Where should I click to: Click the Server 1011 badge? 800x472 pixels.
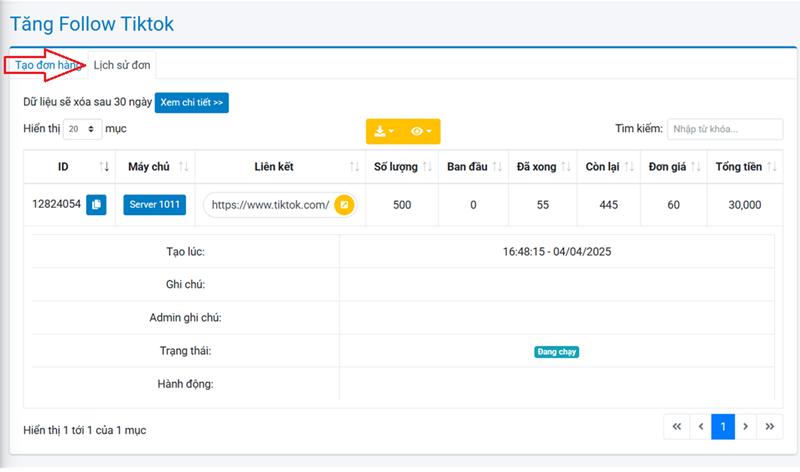point(155,205)
